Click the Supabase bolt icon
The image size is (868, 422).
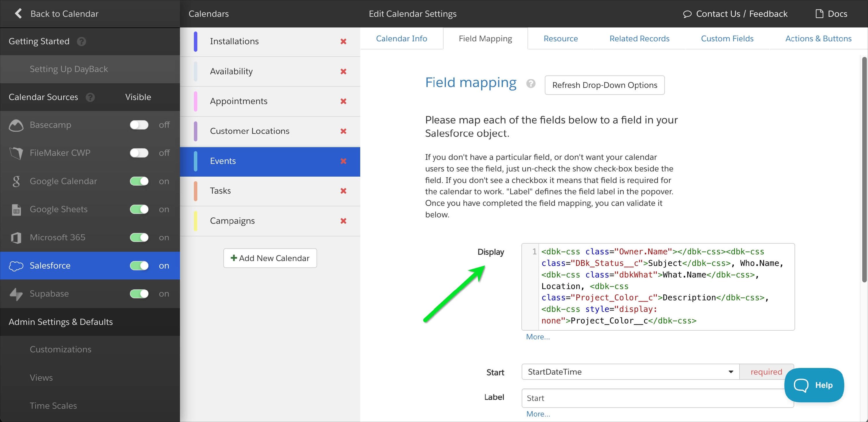tap(16, 294)
